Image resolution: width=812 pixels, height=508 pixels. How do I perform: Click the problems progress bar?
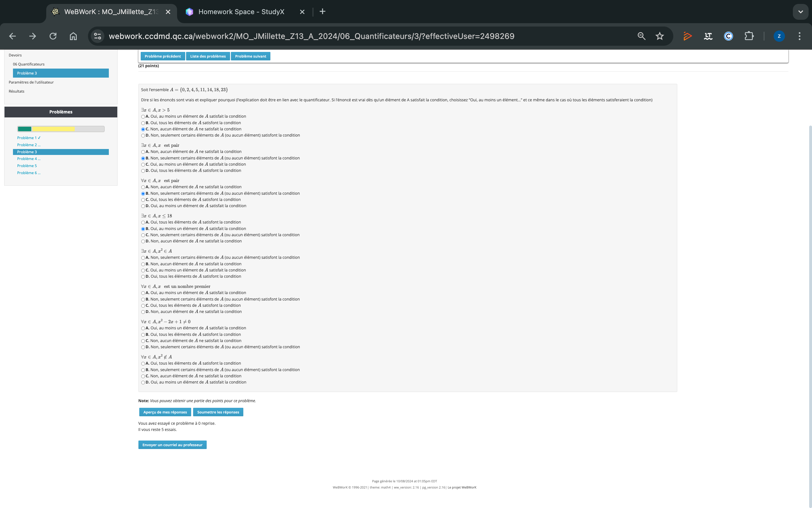coord(61,129)
